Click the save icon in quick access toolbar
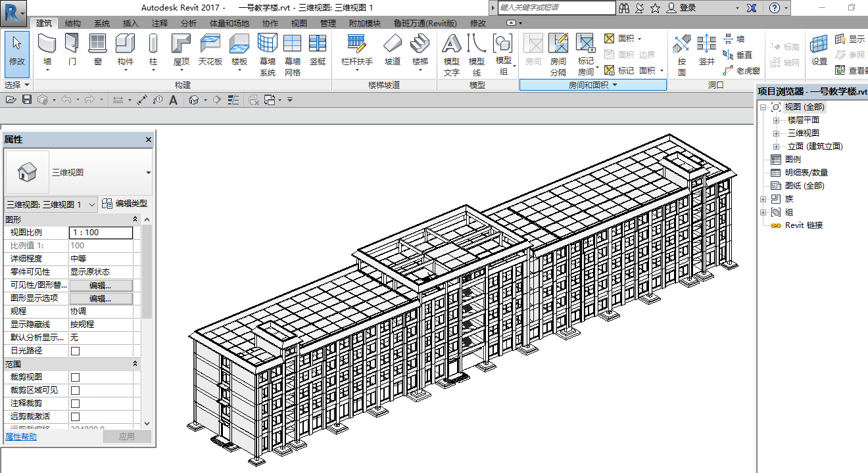Viewport: 868px width, 473px height. [27, 100]
